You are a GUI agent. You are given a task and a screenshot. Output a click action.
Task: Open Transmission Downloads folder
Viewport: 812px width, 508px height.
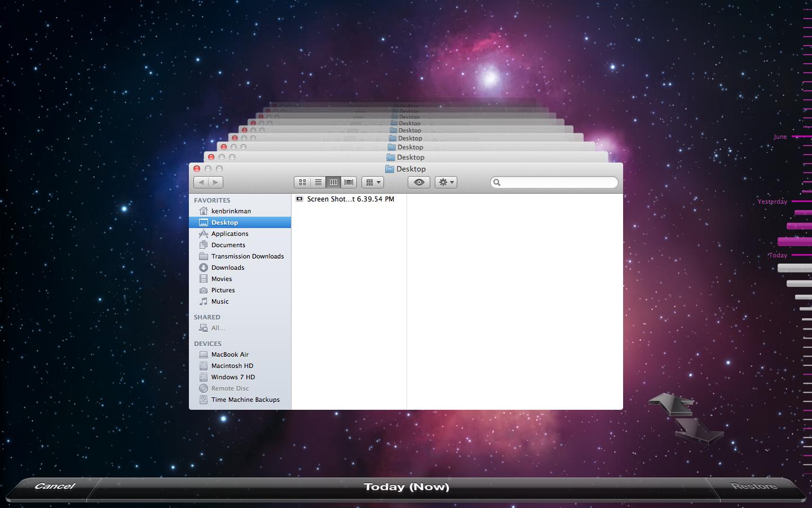(240, 256)
